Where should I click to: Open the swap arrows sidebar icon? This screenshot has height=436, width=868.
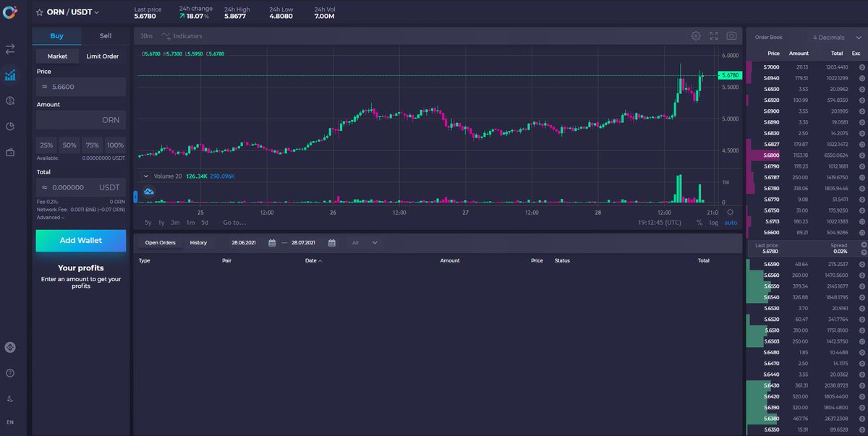click(x=10, y=49)
